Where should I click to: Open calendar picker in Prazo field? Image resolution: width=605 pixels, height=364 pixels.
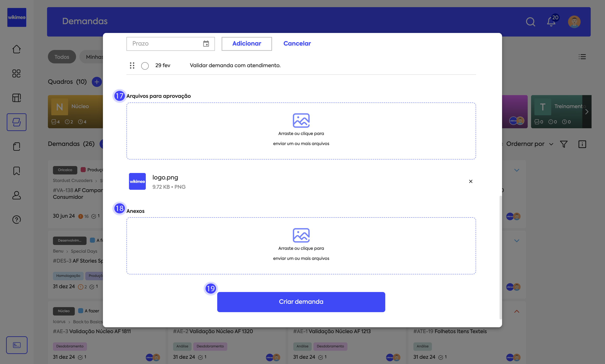pos(206,44)
